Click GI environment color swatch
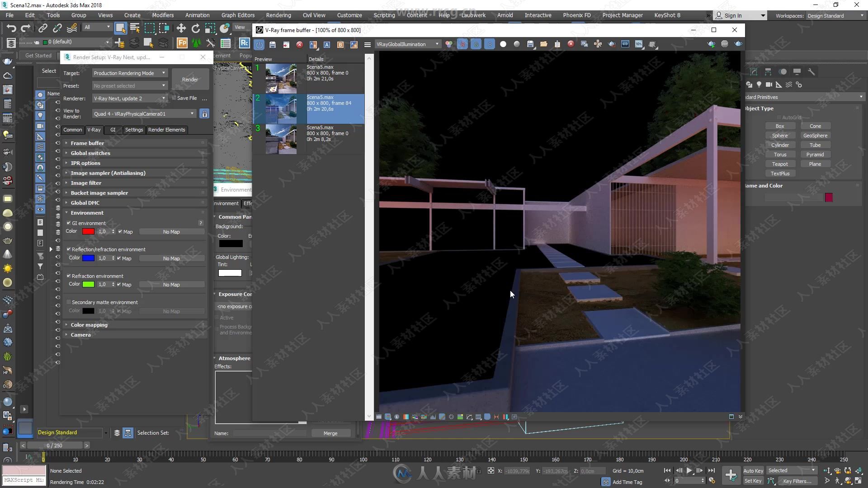The height and width of the screenshot is (488, 868). [88, 231]
